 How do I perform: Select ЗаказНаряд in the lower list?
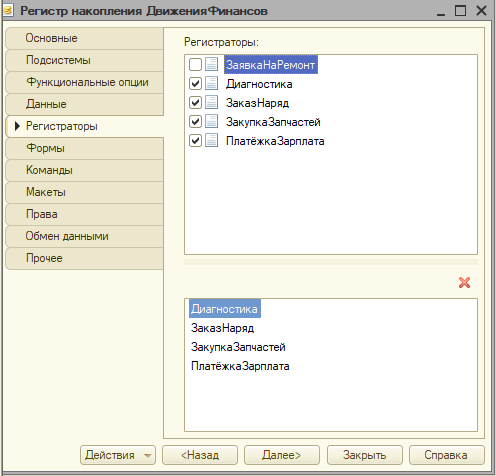[222, 328]
